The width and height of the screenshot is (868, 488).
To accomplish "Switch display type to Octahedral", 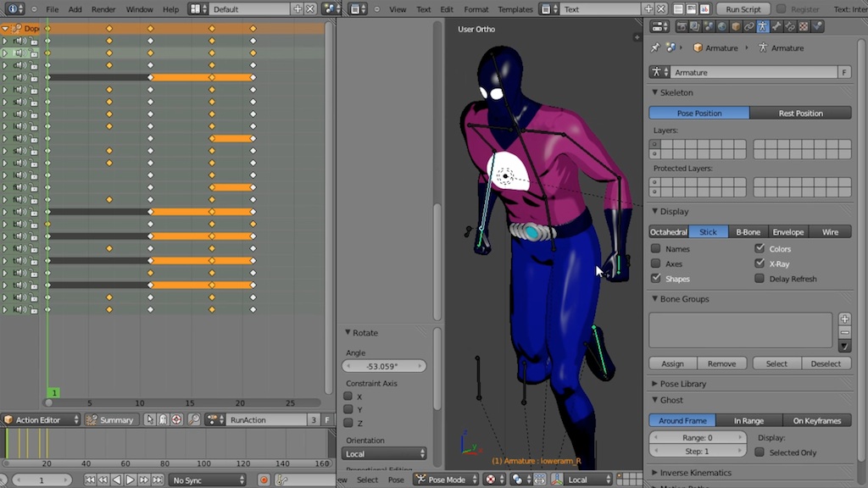I will (x=669, y=232).
